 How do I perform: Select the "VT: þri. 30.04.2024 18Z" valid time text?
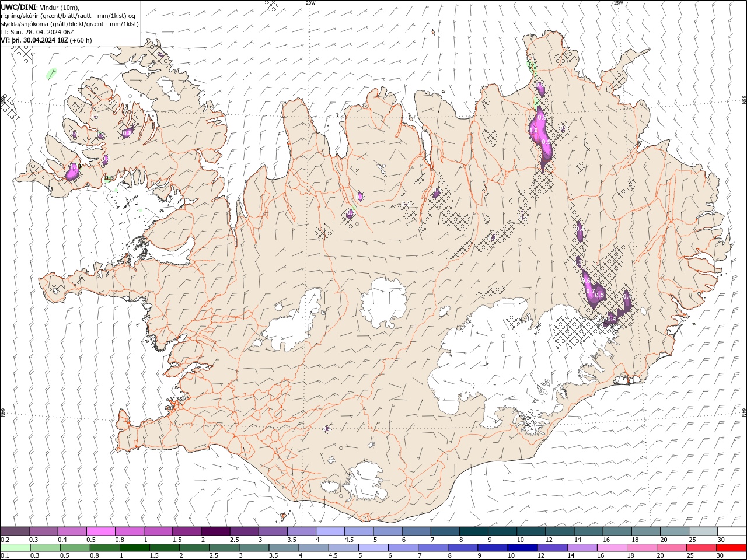click(x=34, y=40)
